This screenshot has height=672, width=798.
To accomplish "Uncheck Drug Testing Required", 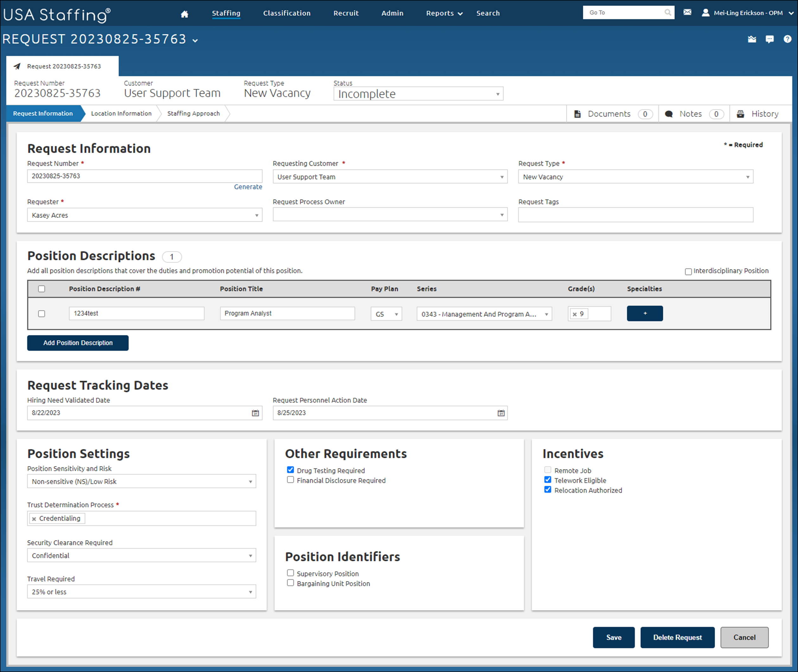I will [x=290, y=470].
